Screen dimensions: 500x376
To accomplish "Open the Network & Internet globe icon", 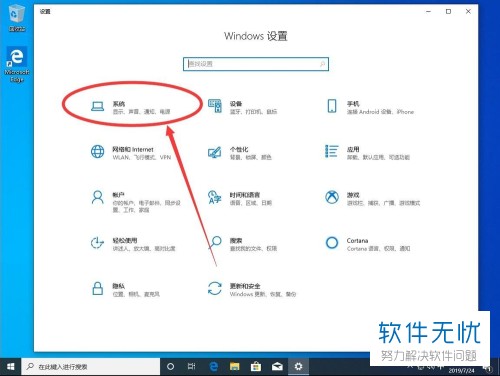I will coord(98,152).
